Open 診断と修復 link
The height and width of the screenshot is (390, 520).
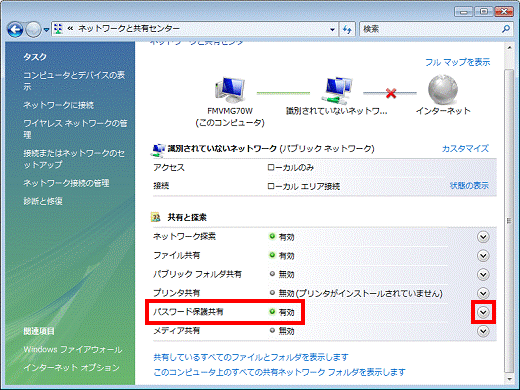click(x=43, y=201)
